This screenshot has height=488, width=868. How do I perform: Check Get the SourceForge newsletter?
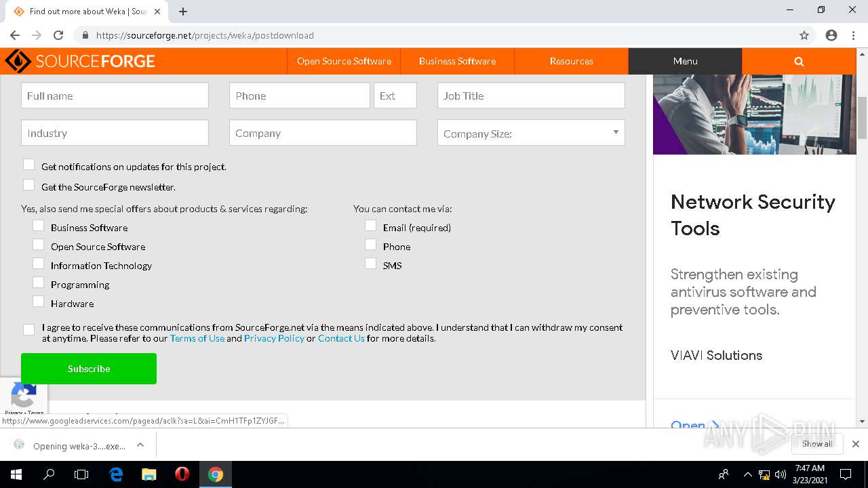(28, 185)
